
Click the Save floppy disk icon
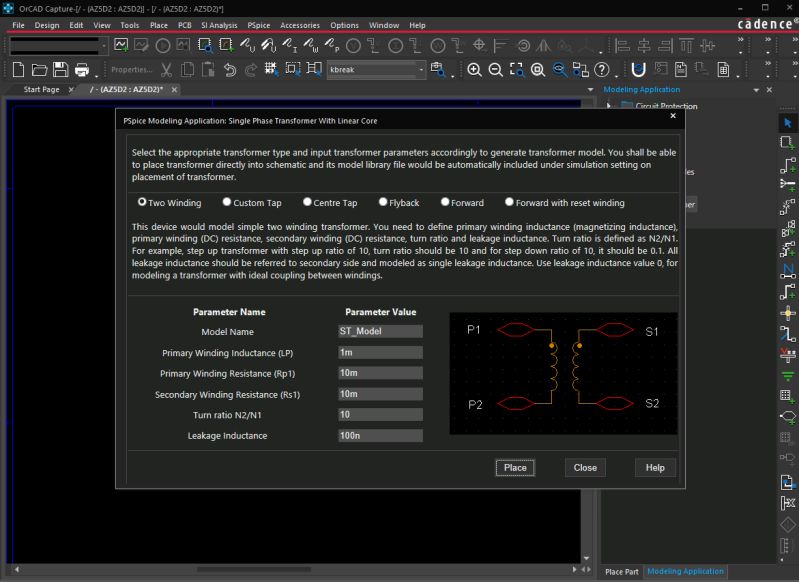60,69
